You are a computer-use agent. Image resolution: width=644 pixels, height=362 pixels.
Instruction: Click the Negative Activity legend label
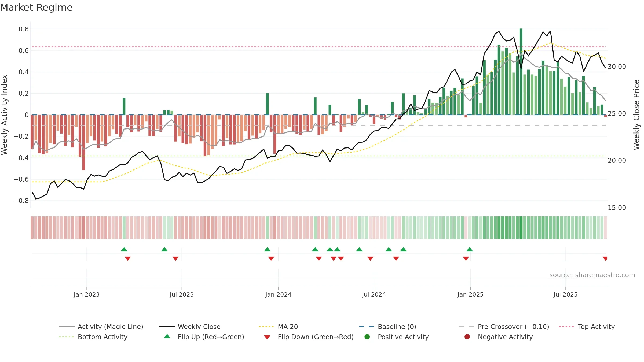[x=505, y=337]
